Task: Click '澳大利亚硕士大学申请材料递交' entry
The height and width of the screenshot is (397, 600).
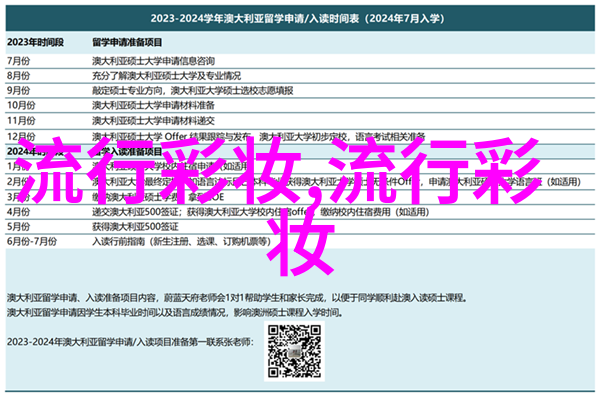Action: 153,121
